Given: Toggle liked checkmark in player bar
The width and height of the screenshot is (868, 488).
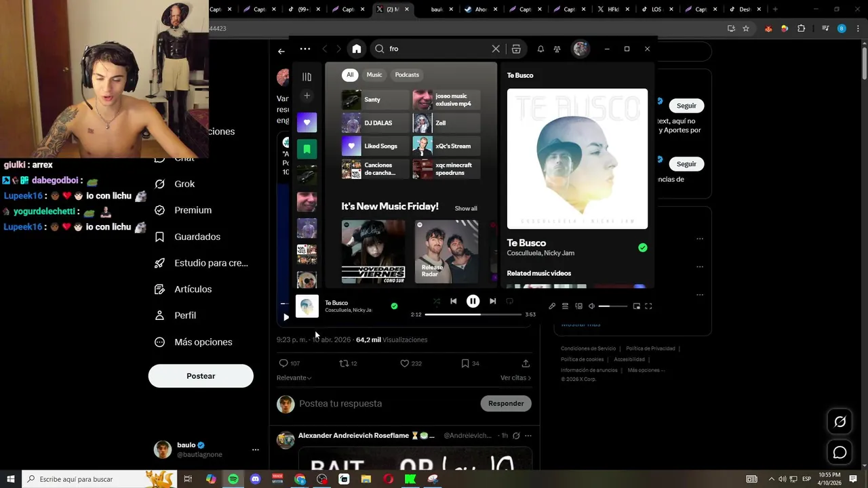Looking at the screenshot, I should coord(394,306).
